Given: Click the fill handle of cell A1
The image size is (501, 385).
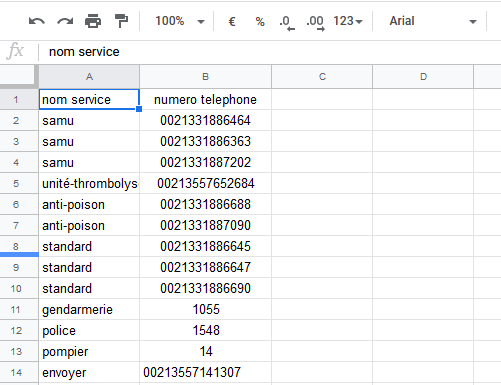Looking at the screenshot, I should (139, 109).
